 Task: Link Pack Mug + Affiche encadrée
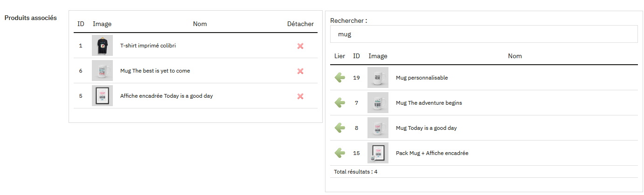coord(340,153)
